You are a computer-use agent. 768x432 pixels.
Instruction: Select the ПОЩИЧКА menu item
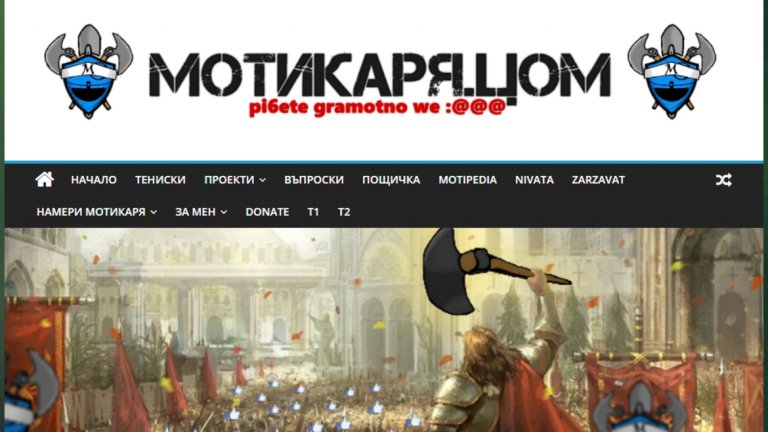click(391, 180)
